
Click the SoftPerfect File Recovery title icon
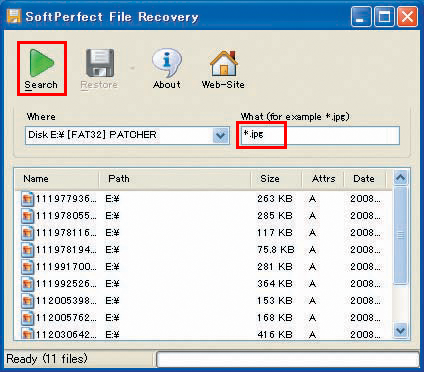(14, 16)
